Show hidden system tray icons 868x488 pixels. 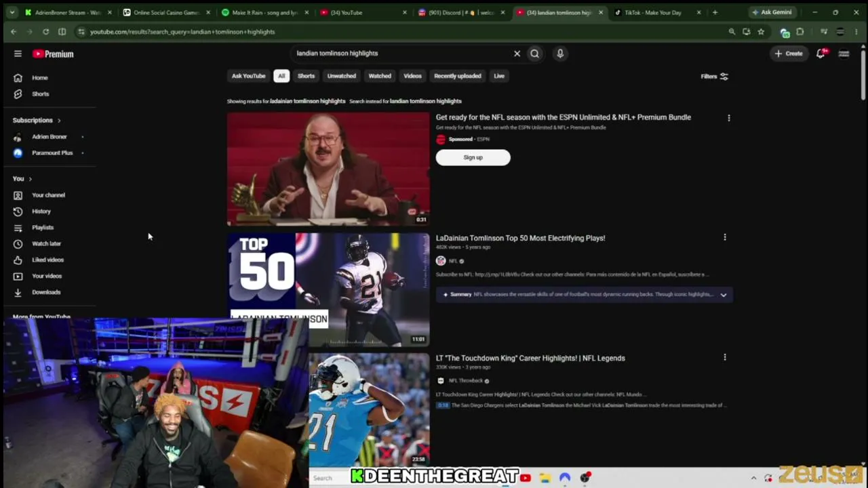point(753,478)
